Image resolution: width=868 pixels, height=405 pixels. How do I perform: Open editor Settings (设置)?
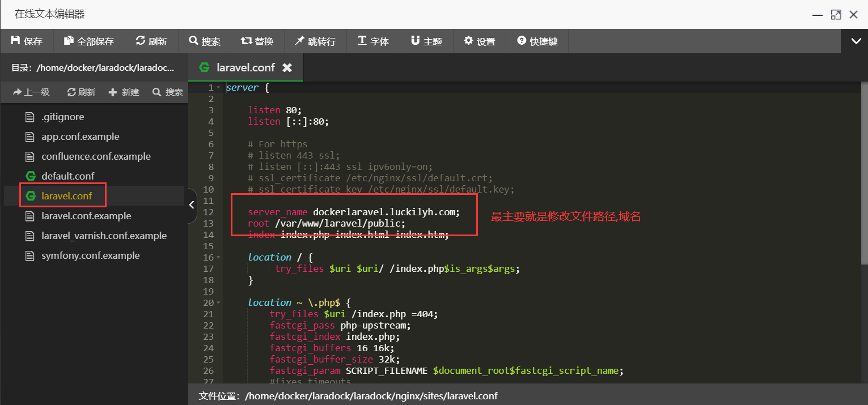(480, 41)
